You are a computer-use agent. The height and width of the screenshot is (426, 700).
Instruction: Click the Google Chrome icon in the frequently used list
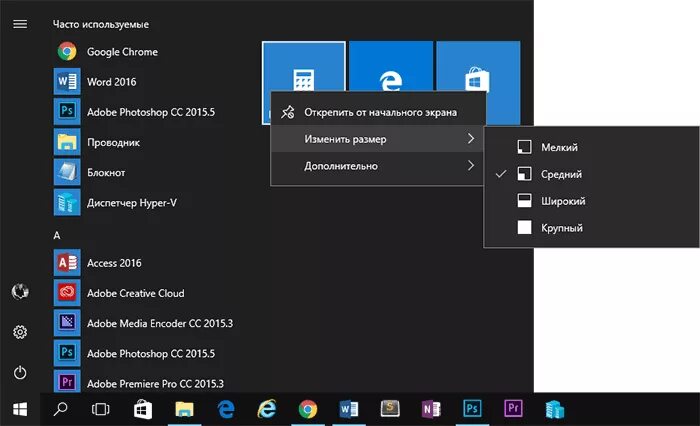(x=67, y=51)
